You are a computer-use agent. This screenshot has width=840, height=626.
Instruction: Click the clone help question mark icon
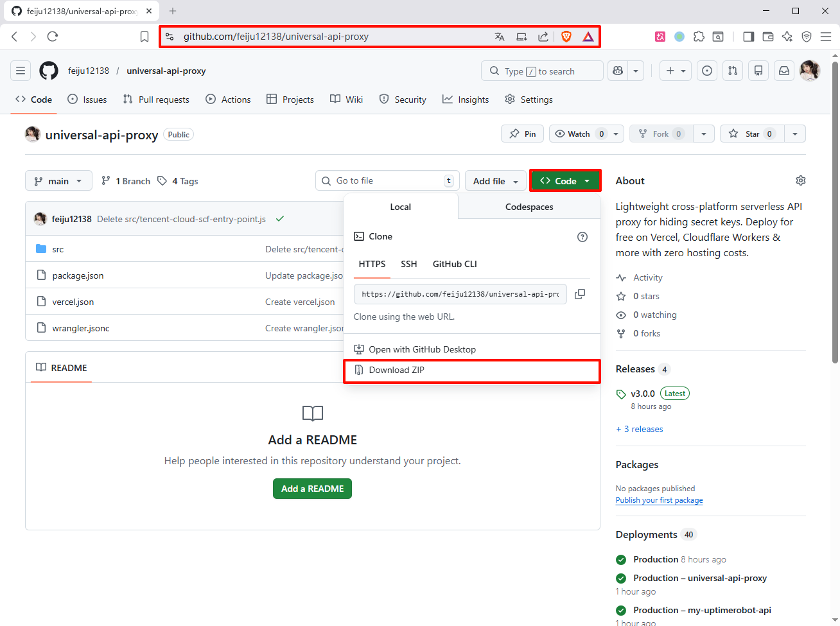coord(582,237)
